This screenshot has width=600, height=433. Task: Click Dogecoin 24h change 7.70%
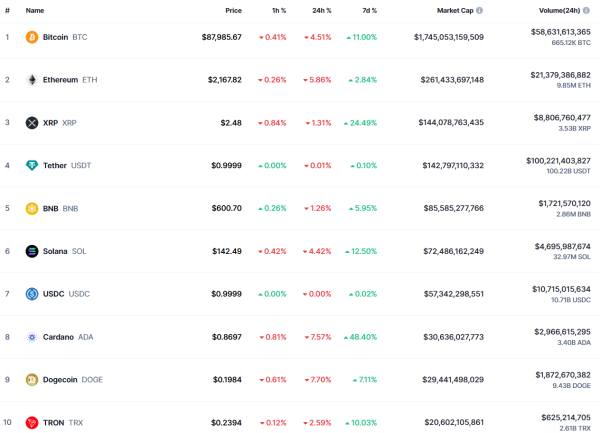[x=318, y=380]
